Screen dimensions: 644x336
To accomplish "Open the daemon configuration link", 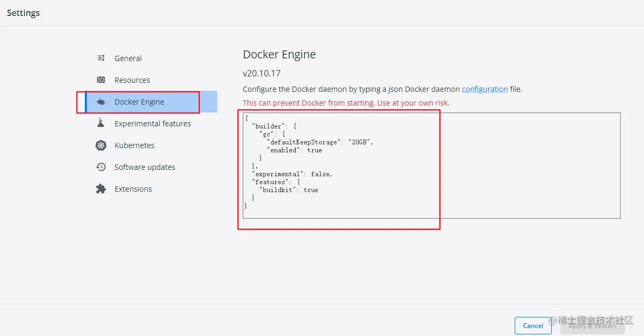I will pos(485,89).
